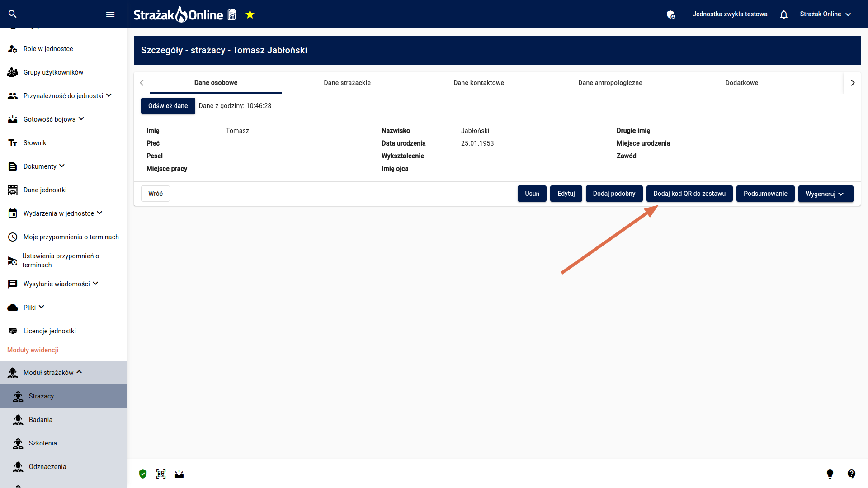Click Ustawienia przypomnień icon
This screenshot has height=488, width=868.
(13, 261)
